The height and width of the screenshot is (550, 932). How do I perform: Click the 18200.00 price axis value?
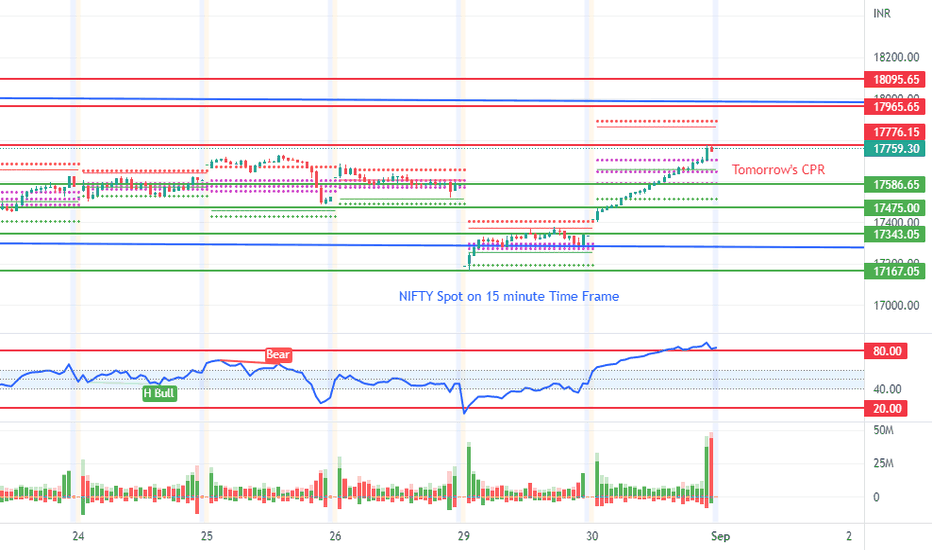(896, 57)
